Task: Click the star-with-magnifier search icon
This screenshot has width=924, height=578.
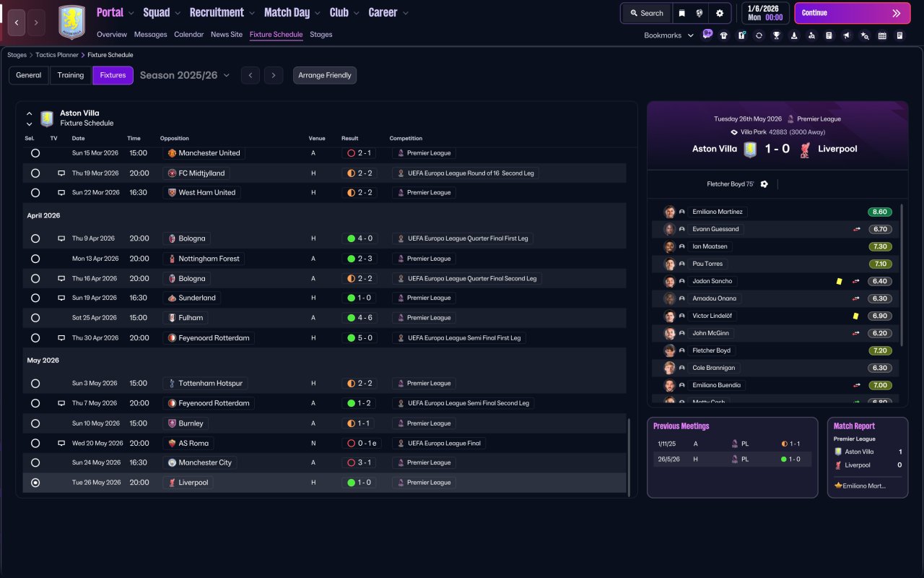Action: point(865,35)
